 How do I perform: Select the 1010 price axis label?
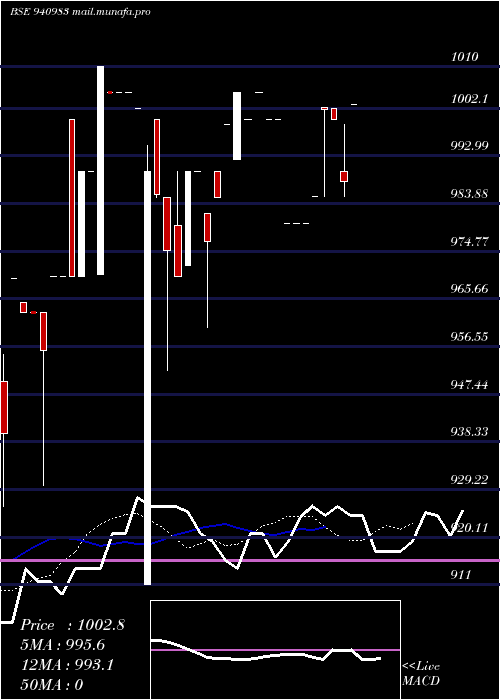click(465, 57)
